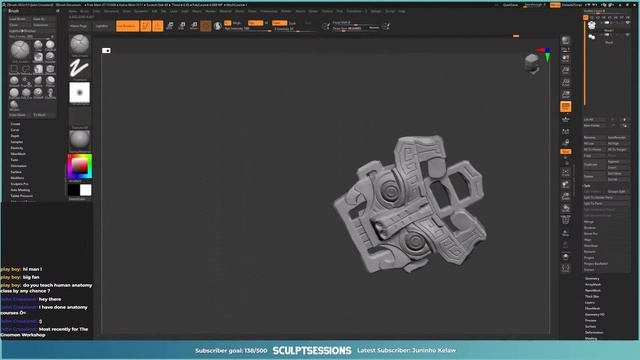Adjust the Draw Size slider
The width and height of the screenshot is (640, 360).
point(356,29)
